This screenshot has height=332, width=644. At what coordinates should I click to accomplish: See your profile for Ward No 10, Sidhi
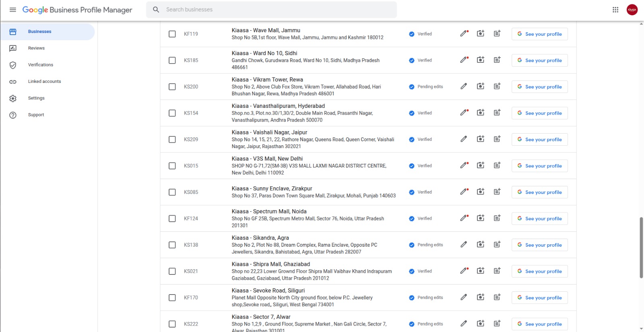click(x=539, y=60)
